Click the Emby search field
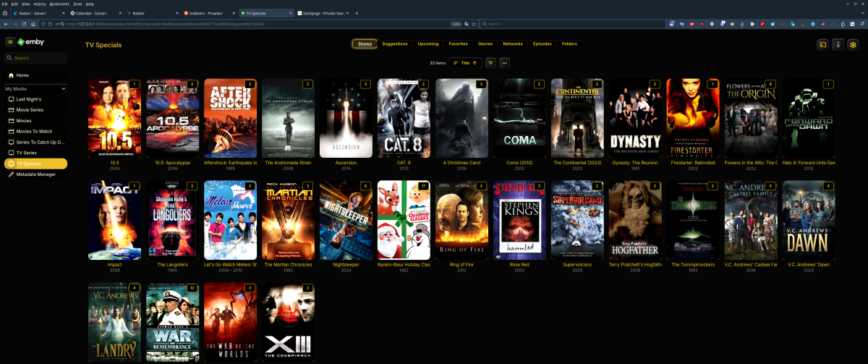The image size is (868, 364). [35, 58]
